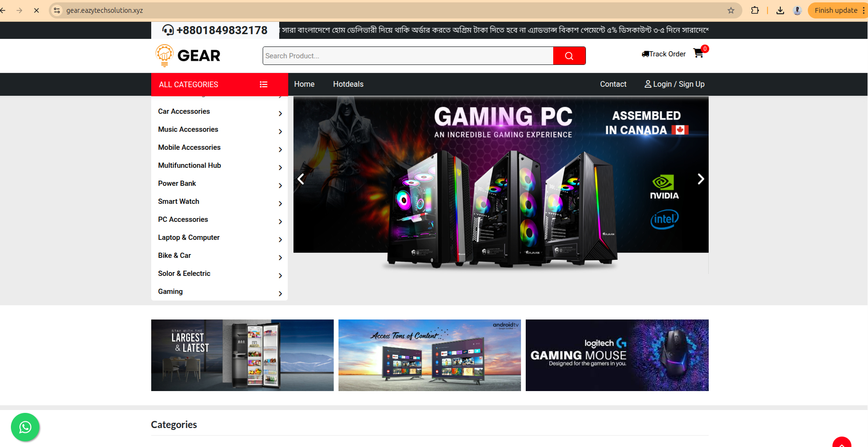Expand the Power Bank category arrow

tap(280, 185)
